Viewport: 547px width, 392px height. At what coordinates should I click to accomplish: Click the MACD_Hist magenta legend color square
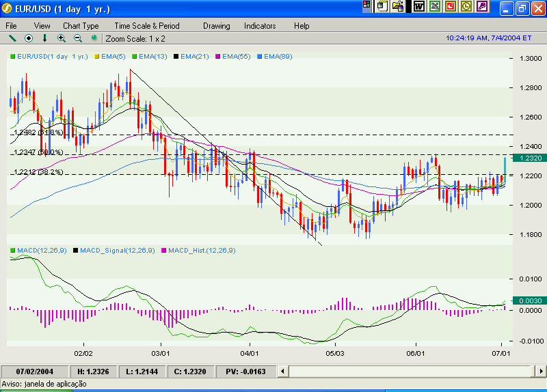pyautogui.click(x=163, y=251)
